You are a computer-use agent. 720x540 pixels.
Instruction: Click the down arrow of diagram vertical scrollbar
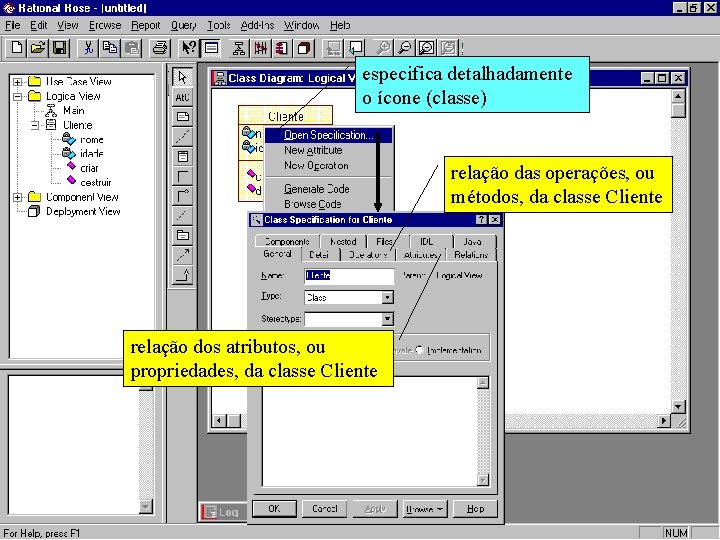pyautogui.click(x=678, y=406)
